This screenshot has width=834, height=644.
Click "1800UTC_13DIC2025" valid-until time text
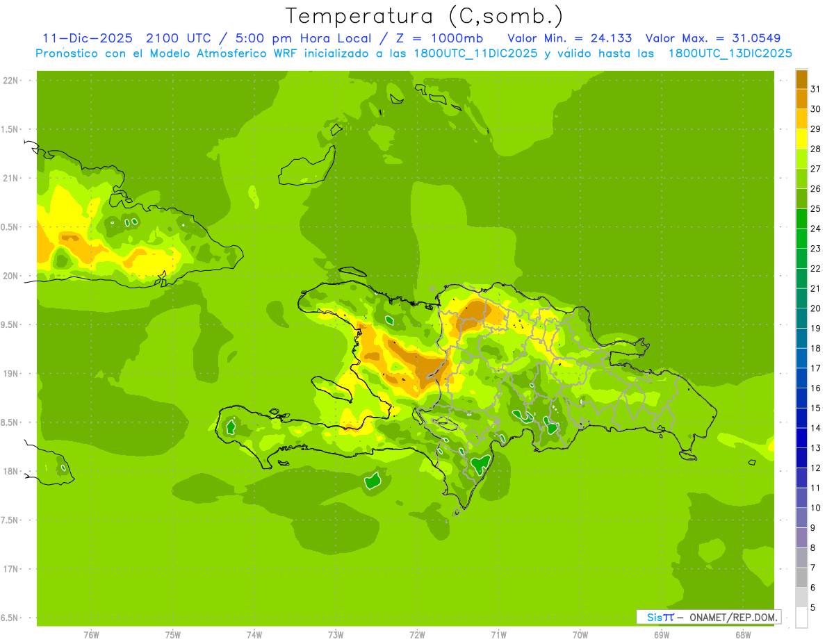pyautogui.click(x=730, y=53)
